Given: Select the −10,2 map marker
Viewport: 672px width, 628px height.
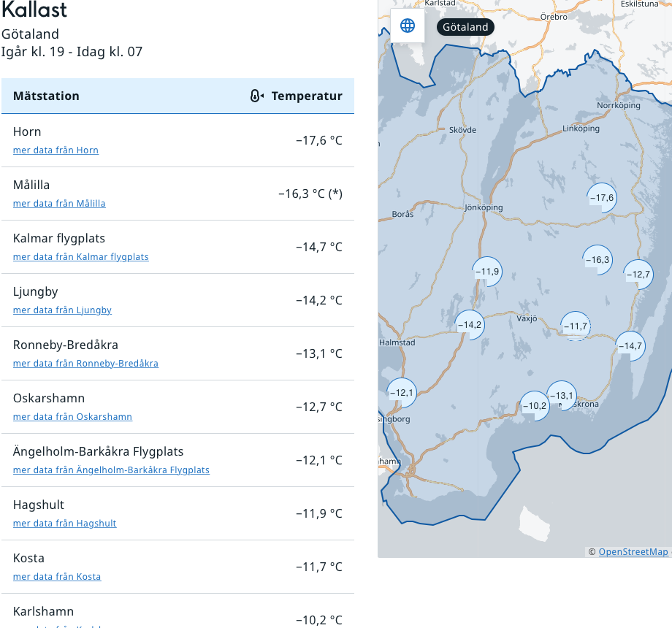Looking at the screenshot, I should [534, 406].
